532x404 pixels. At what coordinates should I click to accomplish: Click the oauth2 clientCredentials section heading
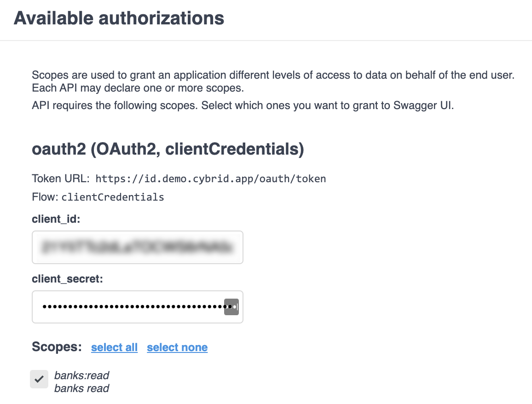pyautogui.click(x=168, y=150)
